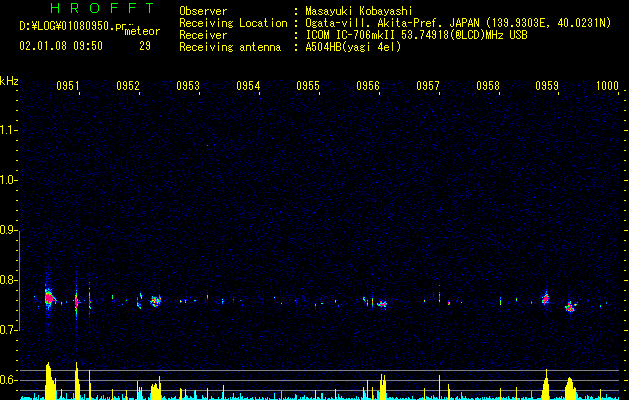Click the meteor echo just before 0959
Image resolution: width=629 pixels, height=400 pixels.
click(546, 298)
